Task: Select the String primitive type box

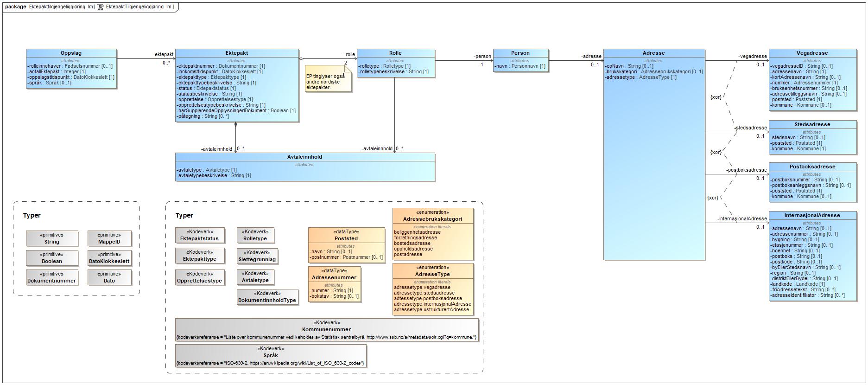Action: click(x=51, y=238)
